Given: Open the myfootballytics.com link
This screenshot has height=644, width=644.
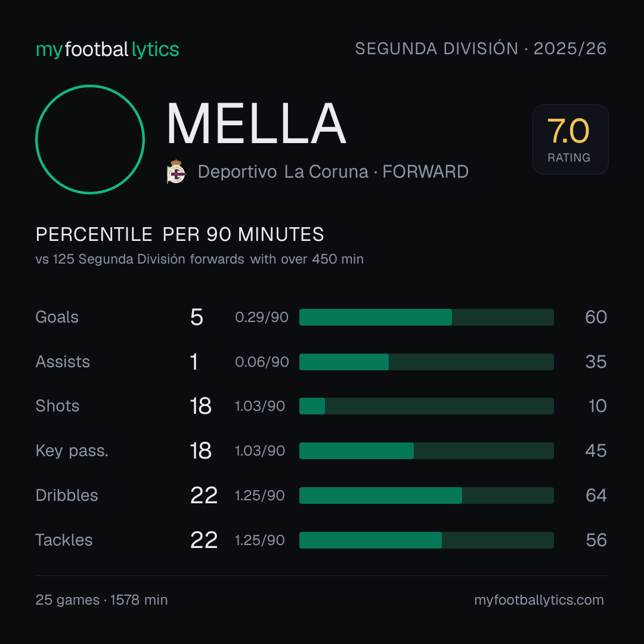Looking at the screenshot, I should click(x=539, y=600).
